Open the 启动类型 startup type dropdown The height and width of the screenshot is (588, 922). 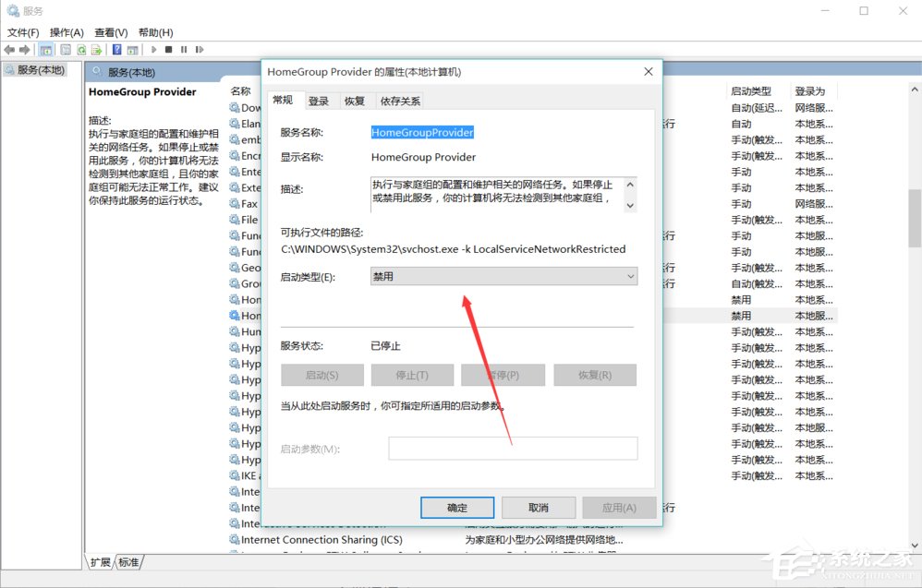click(631, 276)
